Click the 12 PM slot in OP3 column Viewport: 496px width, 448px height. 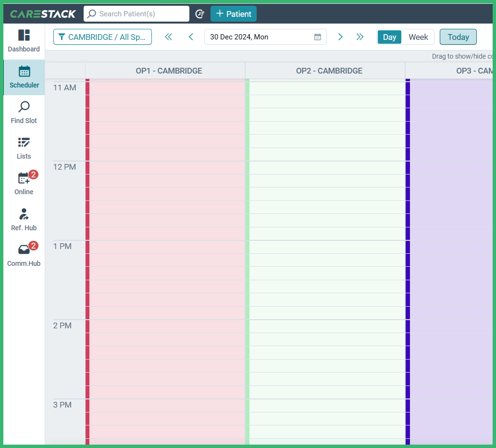451,168
